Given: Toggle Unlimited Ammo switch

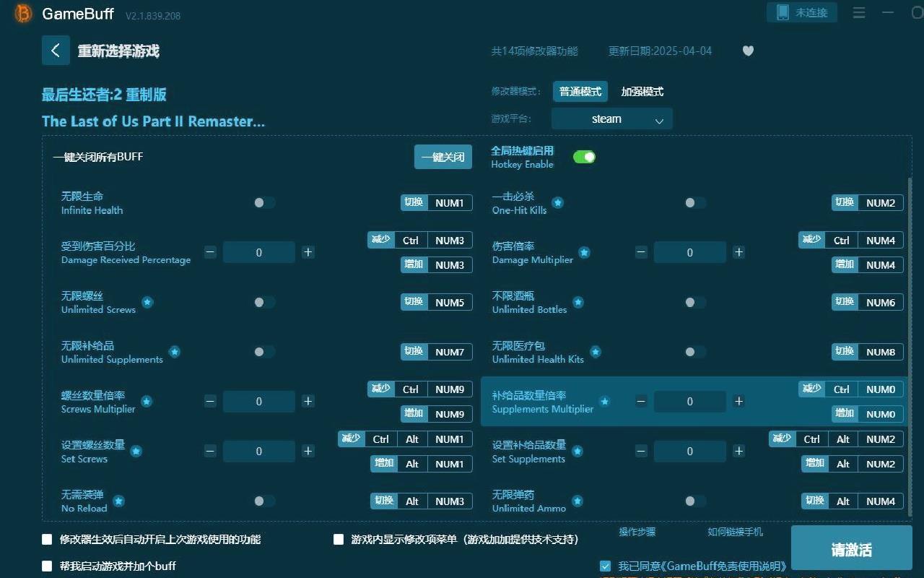Looking at the screenshot, I should pos(695,501).
